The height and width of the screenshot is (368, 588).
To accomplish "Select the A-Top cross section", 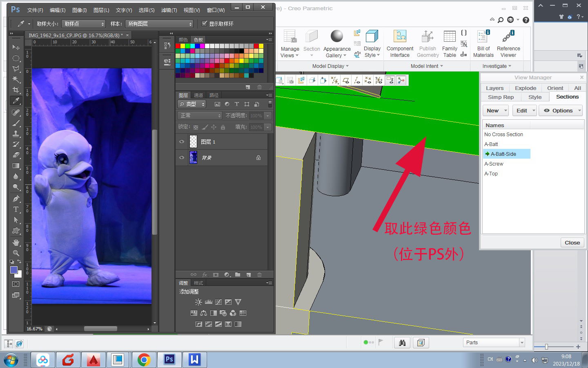I will tap(491, 173).
